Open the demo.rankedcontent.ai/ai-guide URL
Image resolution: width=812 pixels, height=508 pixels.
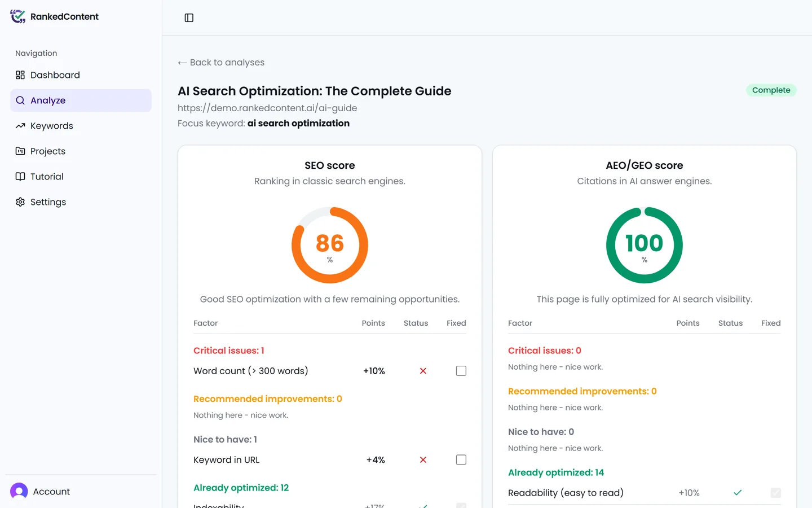[267, 108]
